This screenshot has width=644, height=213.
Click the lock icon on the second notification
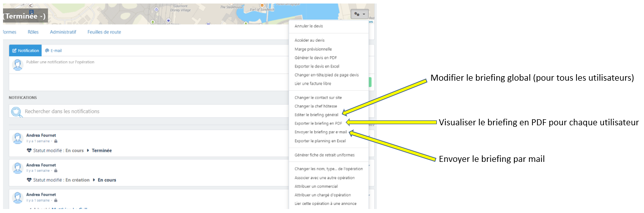click(56, 171)
